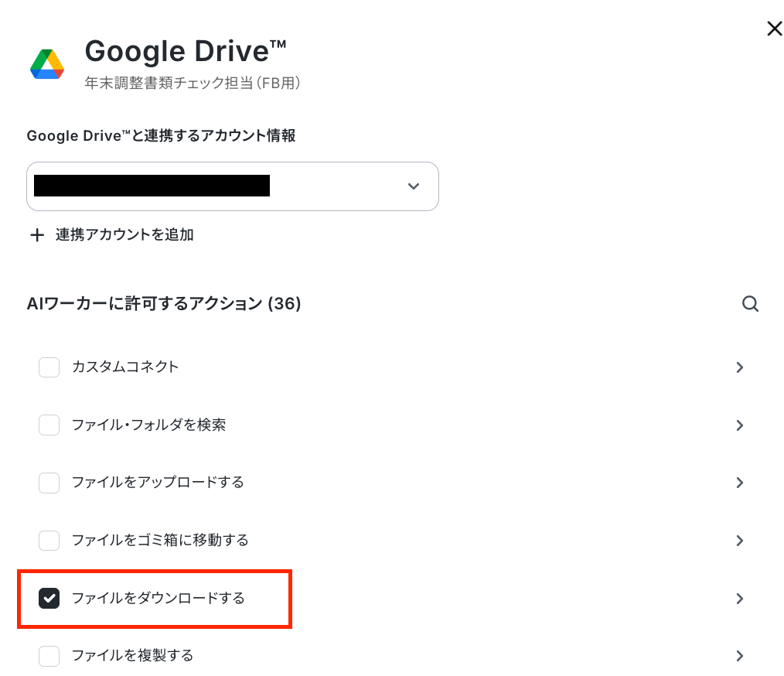Tick the ファイルをアップロードする checkbox

point(49,483)
